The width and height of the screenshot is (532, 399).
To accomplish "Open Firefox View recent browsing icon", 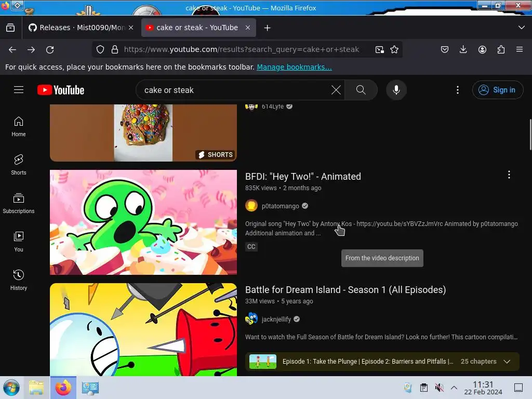I will point(10,28).
